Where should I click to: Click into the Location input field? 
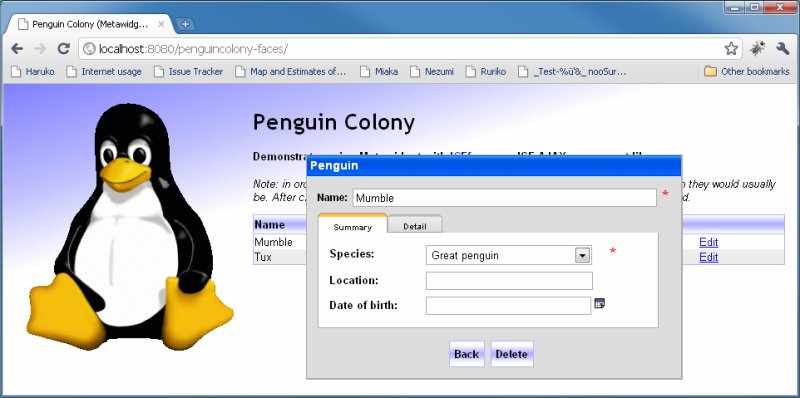509,281
